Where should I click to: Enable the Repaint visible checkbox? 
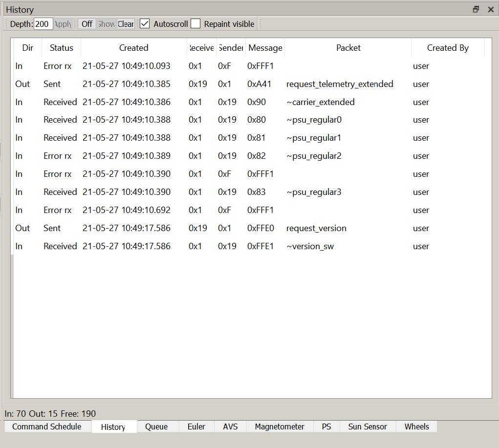point(195,24)
